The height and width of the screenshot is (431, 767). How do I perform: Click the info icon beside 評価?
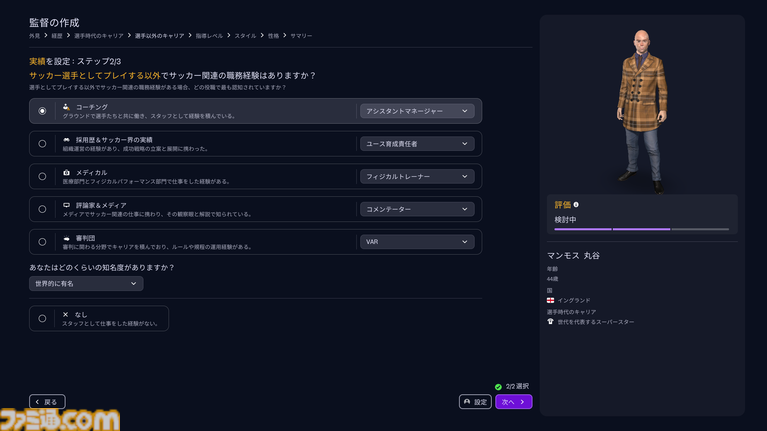click(576, 204)
